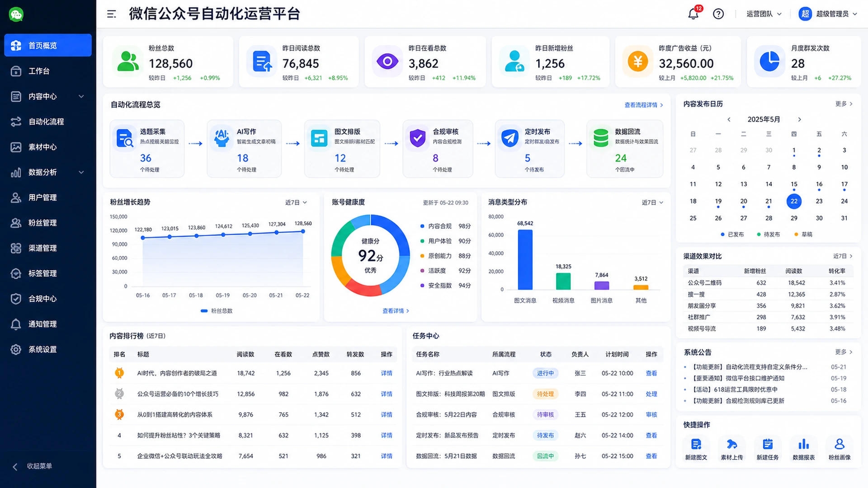Click the 昨度广告收益 yen coin icon
Screen dimensions: 868x488
(638, 61)
